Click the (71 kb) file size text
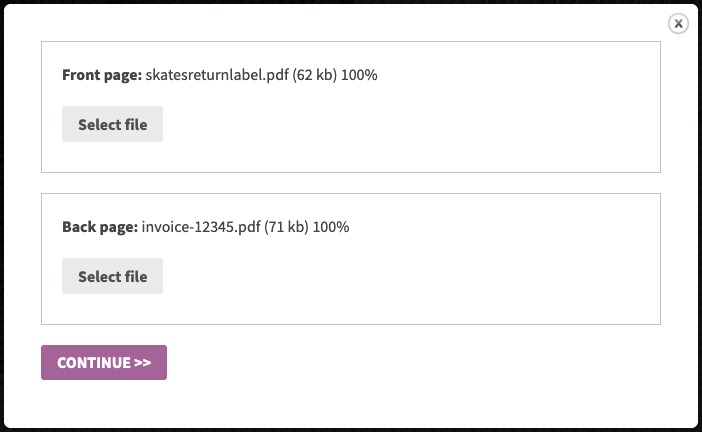702x432 pixels. (286, 227)
